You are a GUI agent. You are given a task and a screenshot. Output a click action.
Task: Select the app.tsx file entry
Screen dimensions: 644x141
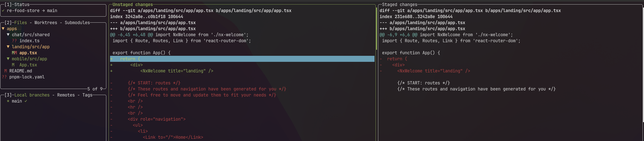[28, 53]
